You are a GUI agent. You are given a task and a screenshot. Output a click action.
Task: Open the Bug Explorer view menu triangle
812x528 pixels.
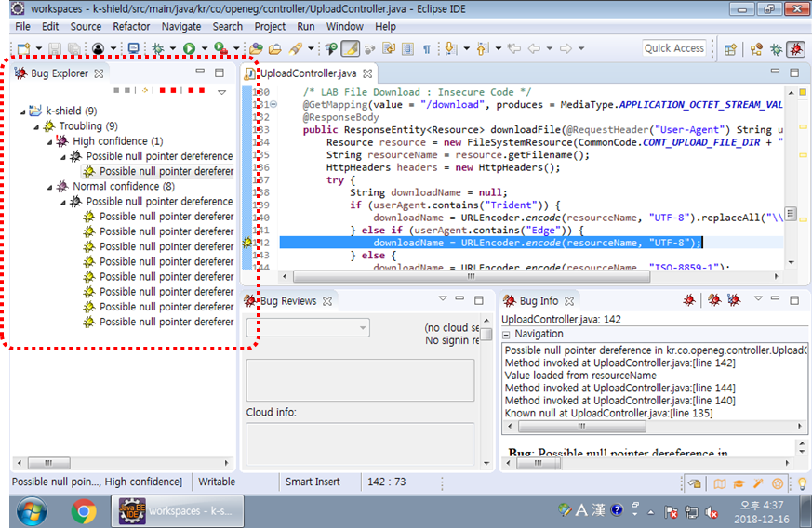222,92
